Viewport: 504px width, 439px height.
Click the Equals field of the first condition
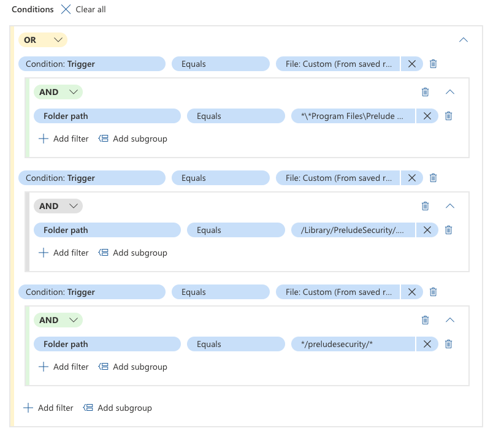[x=220, y=64]
